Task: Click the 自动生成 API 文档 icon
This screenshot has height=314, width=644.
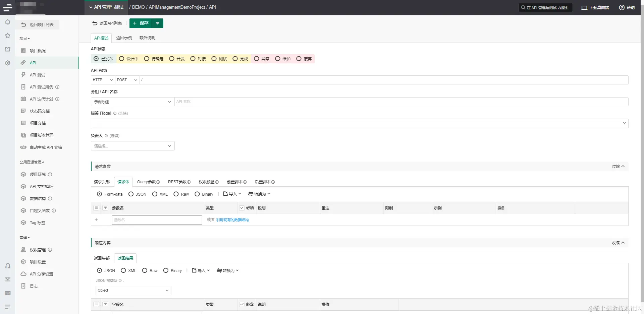Action: point(23,147)
